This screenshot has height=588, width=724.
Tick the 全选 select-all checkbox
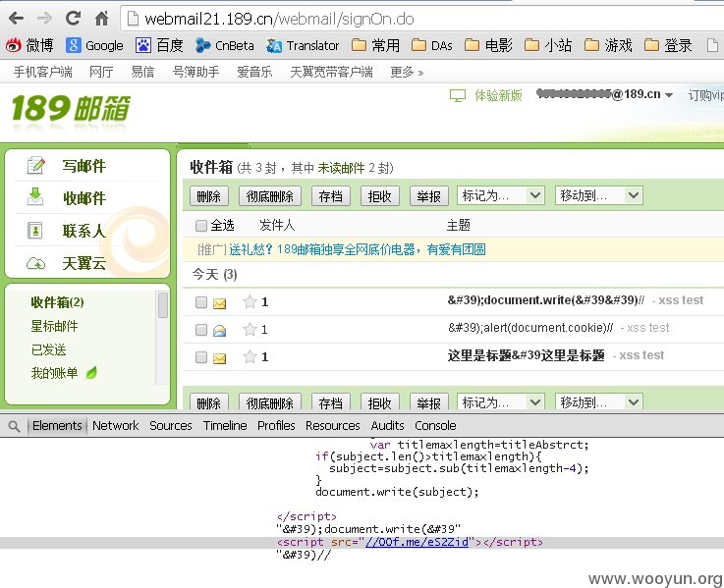tap(200, 226)
